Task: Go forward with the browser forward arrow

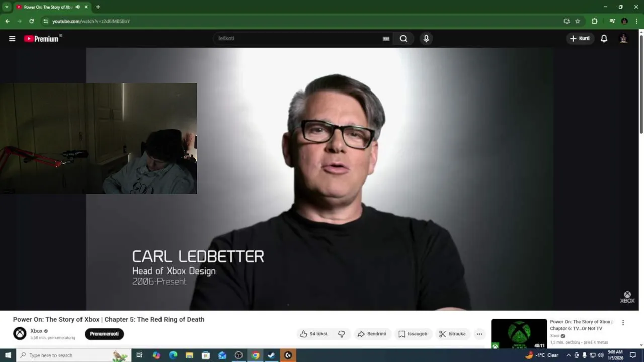Action: pyautogui.click(x=19, y=21)
